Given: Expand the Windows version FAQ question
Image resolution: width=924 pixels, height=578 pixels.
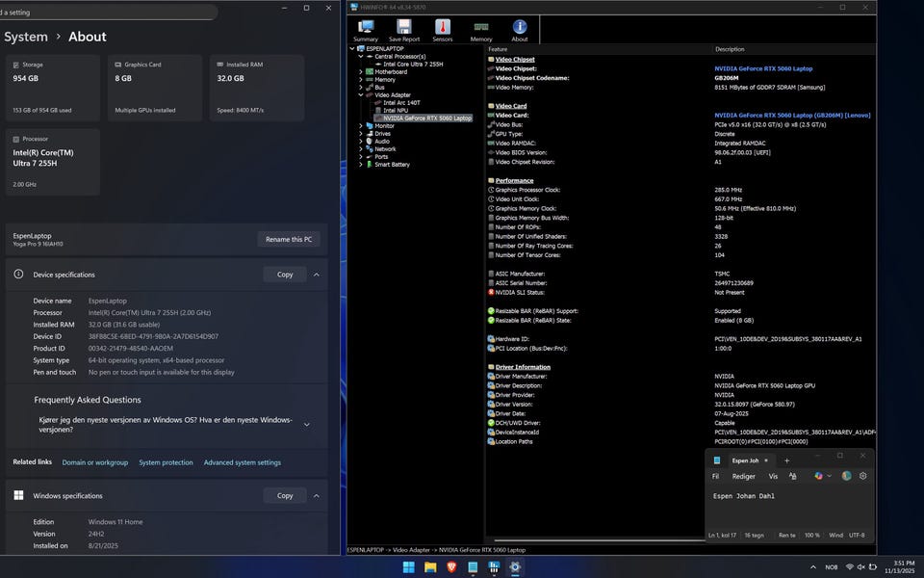Looking at the screenshot, I should tap(306, 424).
